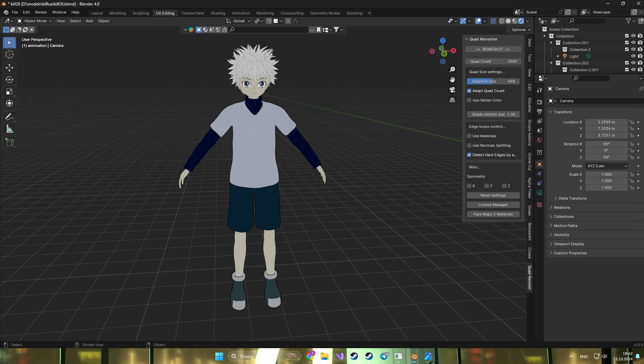Adjust the Adaptive size slider
The height and width of the screenshot is (364, 644).
(493, 81)
